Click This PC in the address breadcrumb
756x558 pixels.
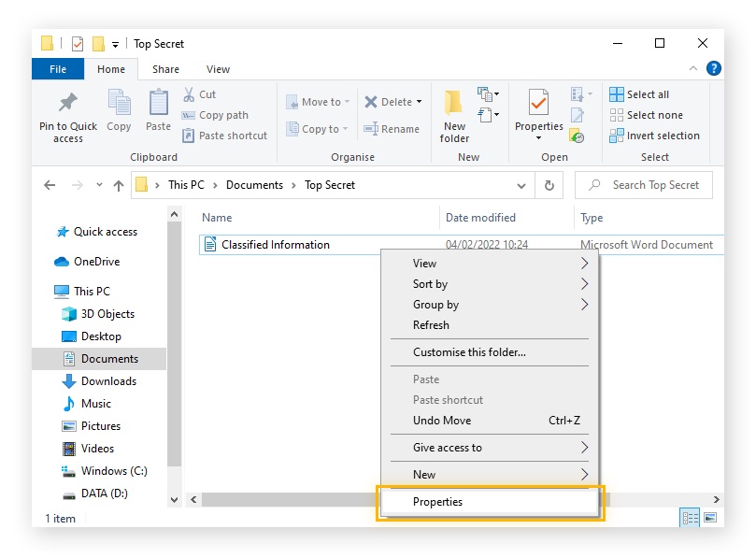[x=186, y=185]
